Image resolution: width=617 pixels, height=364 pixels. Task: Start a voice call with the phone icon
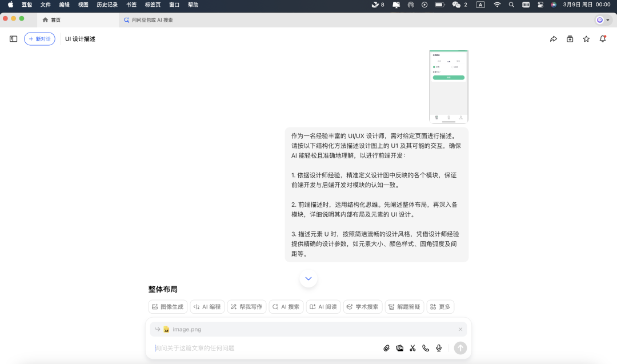(426, 347)
